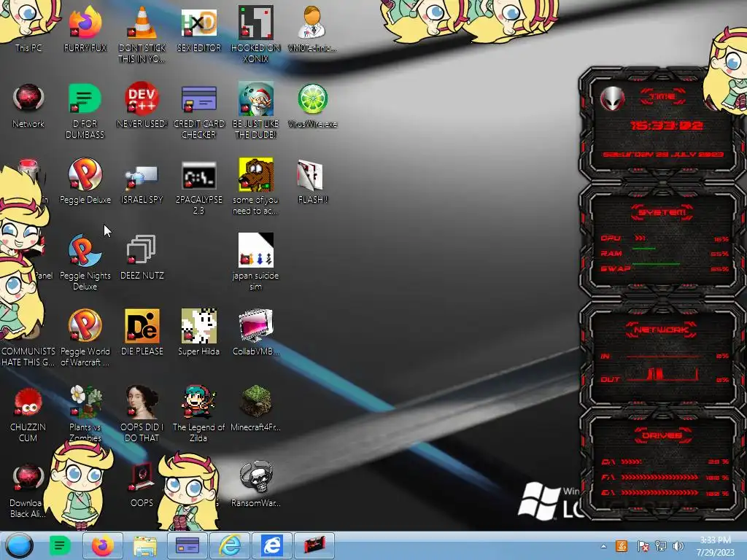Switch to Firefox in the taskbar

(x=102, y=545)
